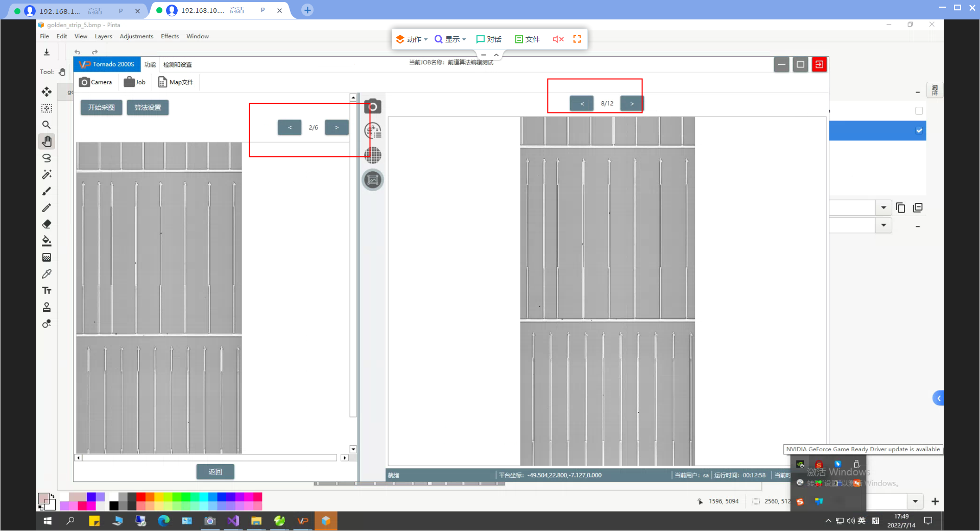Select the Eraser tool
Screen dimensions: 980x531
point(46,224)
